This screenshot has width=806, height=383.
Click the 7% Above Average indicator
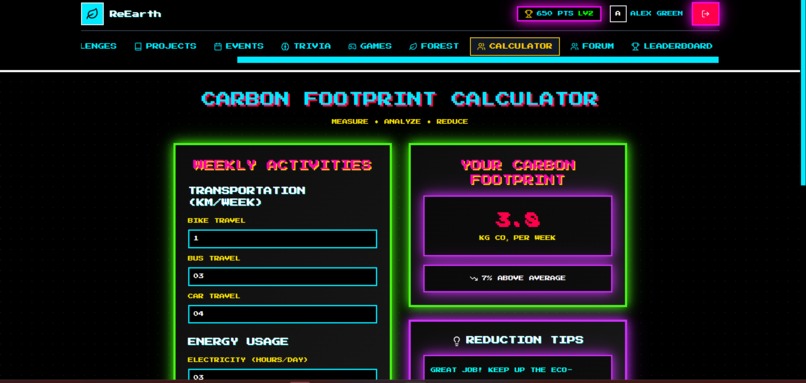(x=518, y=278)
